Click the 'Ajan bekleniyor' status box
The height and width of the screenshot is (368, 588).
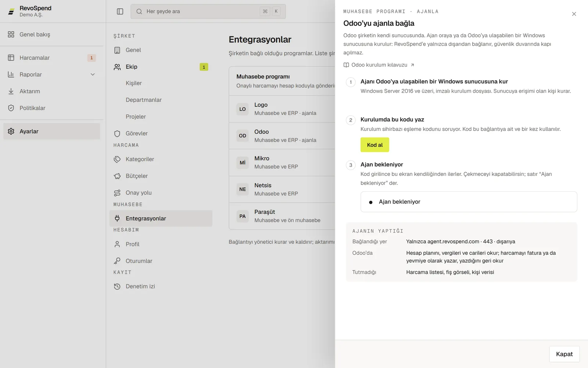tap(469, 202)
